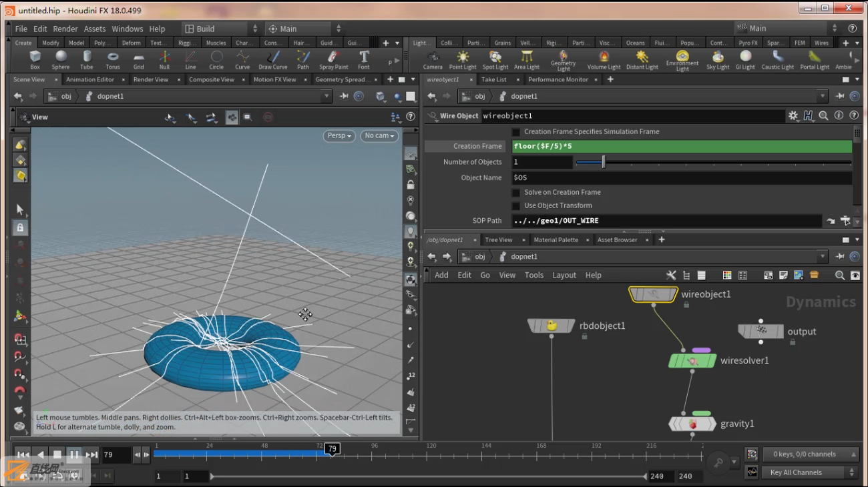Switch to the Performance Monitor tab
Image resolution: width=868 pixels, height=487 pixels.
coord(558,79)
